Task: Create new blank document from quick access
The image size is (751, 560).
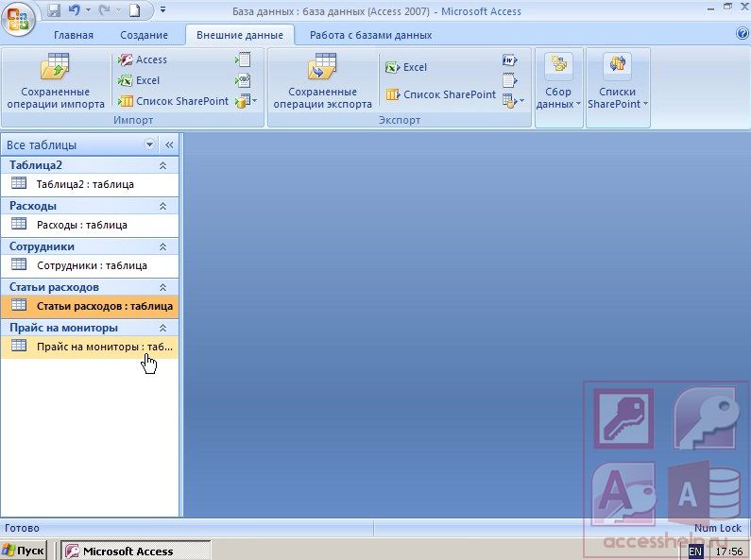Action: click(x=134, y=10)
